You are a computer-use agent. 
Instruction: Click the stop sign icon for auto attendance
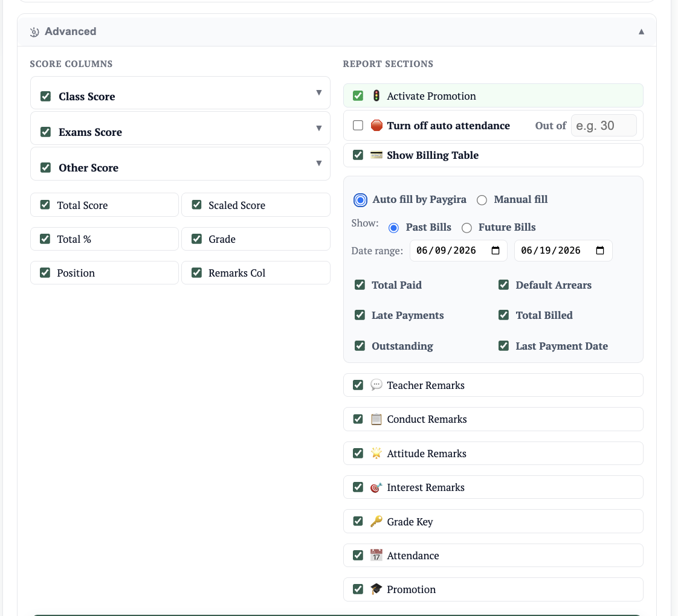coord(376,126)
